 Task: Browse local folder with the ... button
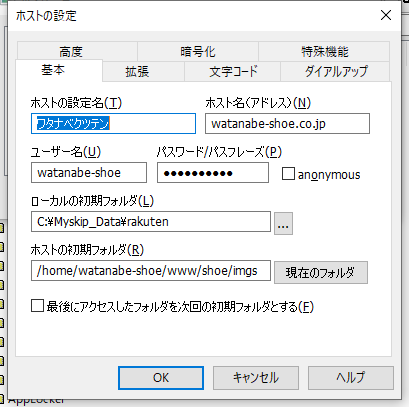(x=283, y=223)
